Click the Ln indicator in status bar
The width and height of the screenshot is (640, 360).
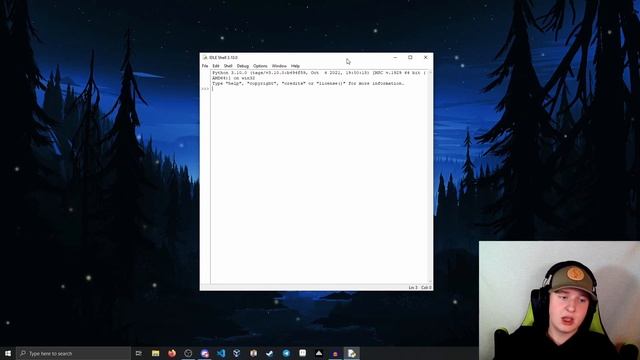tap(413, 287)
